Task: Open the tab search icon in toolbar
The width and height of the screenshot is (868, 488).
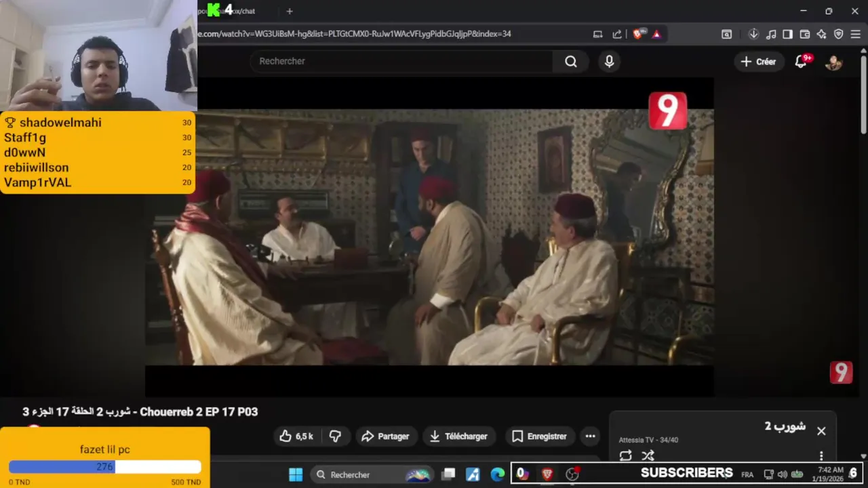Action: [726, 34]
